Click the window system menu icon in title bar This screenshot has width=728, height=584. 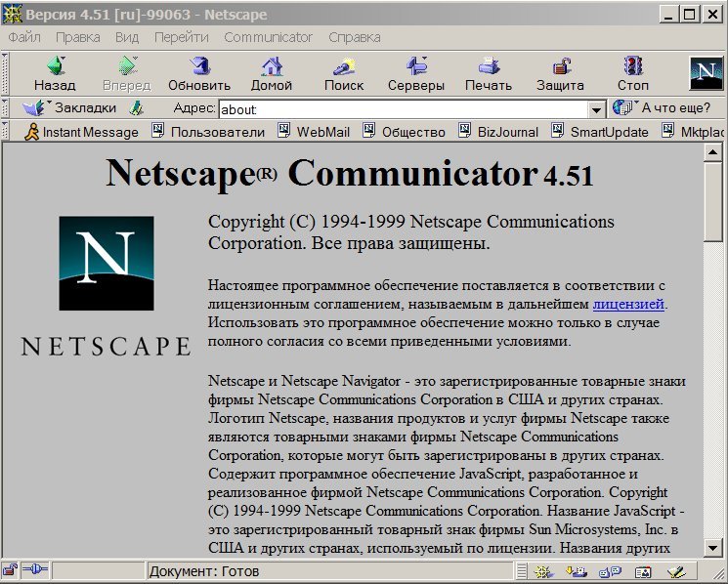coord(12,15)
